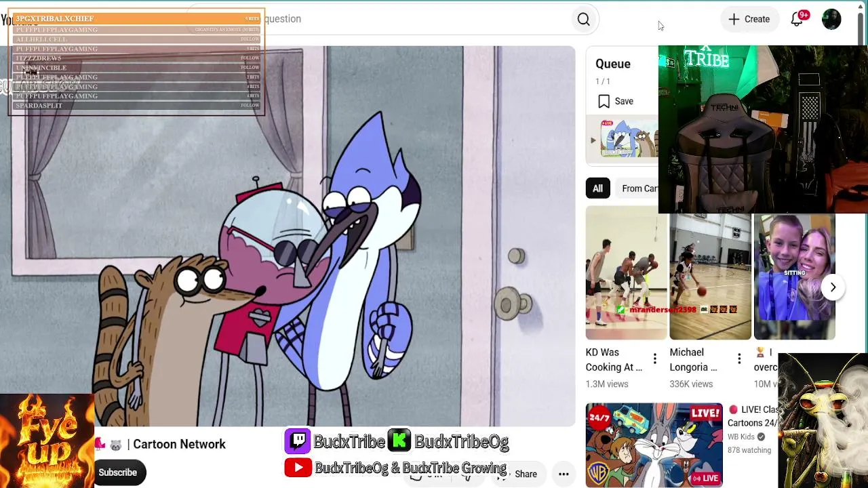Subscribe to Cartoon Network channel
Image resolution: width=868 pixels, height=488 pixels.
pyautogui.click(x=117, y=472)
